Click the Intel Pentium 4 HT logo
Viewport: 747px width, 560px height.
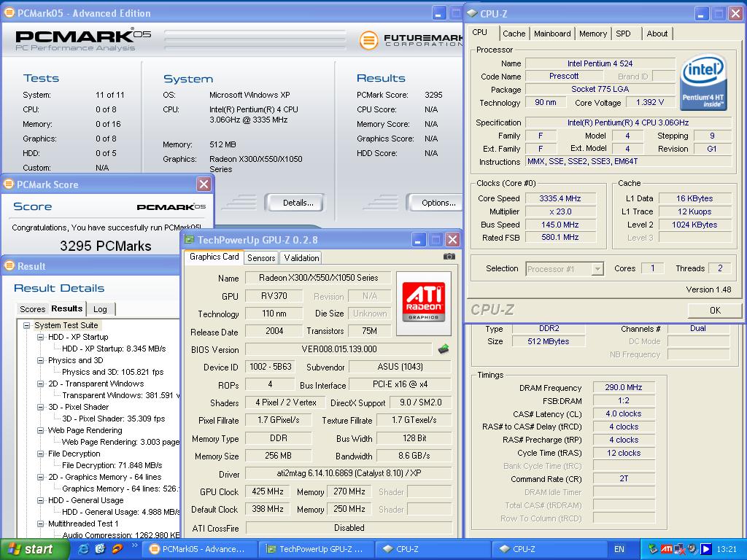coord(703,82)
